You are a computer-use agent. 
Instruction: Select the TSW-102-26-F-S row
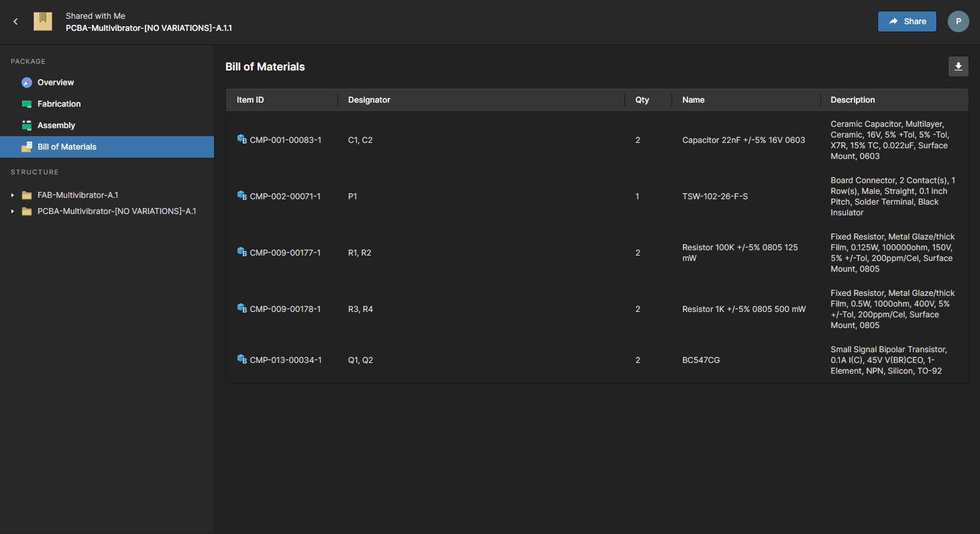tap(714, 197)
